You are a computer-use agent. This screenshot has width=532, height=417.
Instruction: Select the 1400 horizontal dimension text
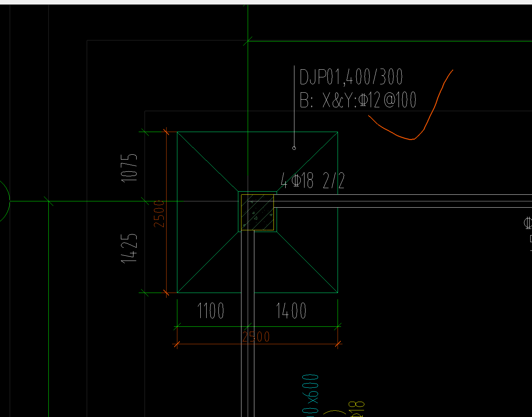pos(291,311)
